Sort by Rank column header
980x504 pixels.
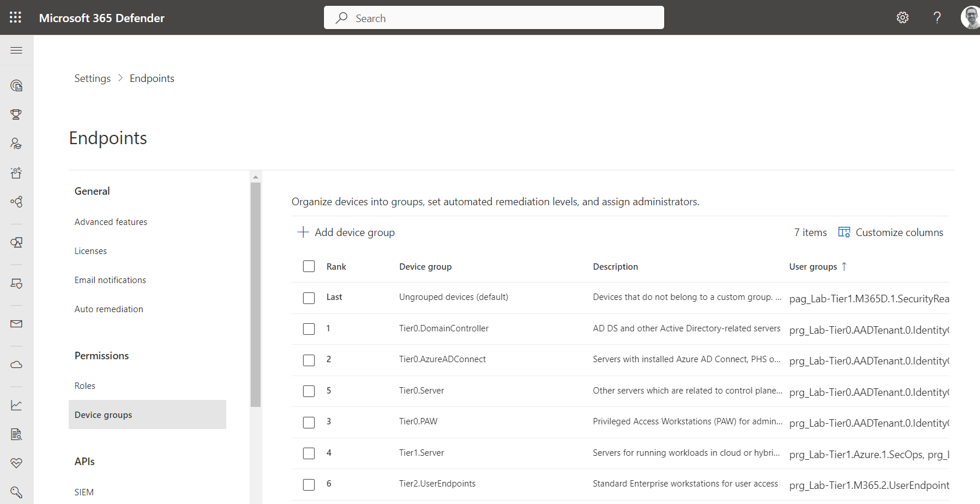click(336, 267)
